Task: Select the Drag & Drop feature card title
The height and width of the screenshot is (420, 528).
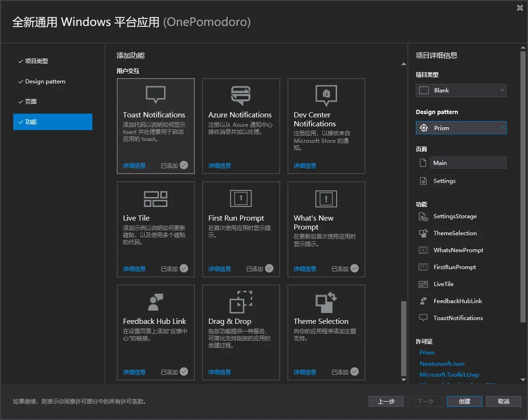Action: [x=230, y=321]
